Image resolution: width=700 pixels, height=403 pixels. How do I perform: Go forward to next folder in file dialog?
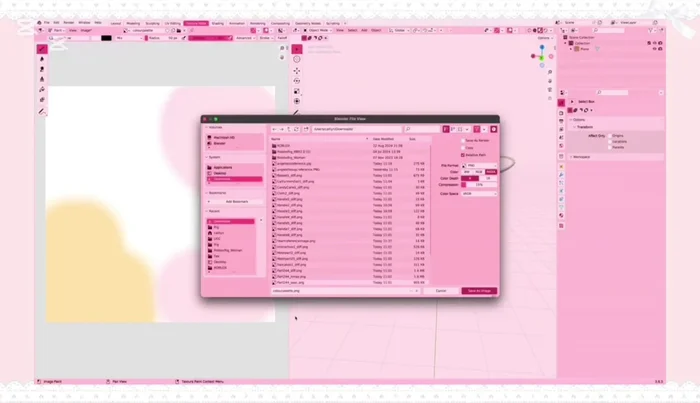coord(281,129)
